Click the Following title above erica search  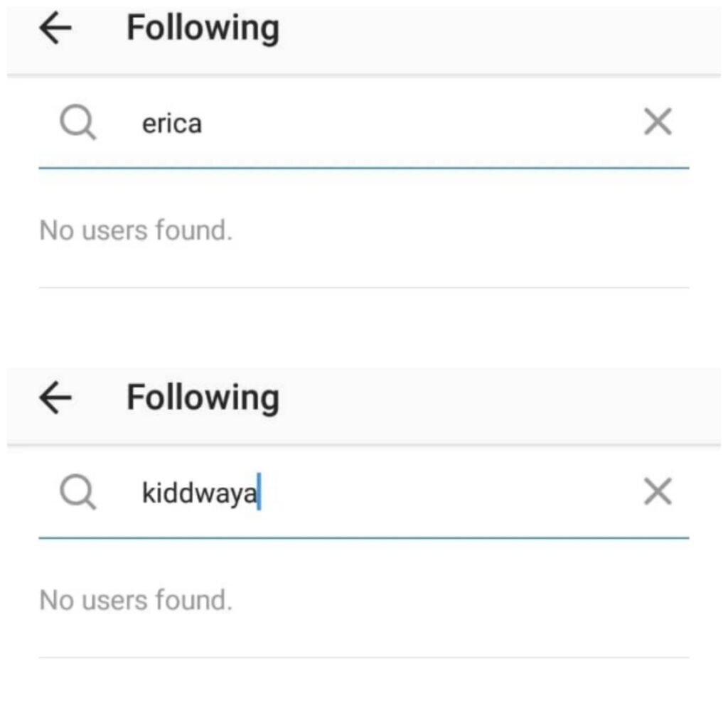203,29
